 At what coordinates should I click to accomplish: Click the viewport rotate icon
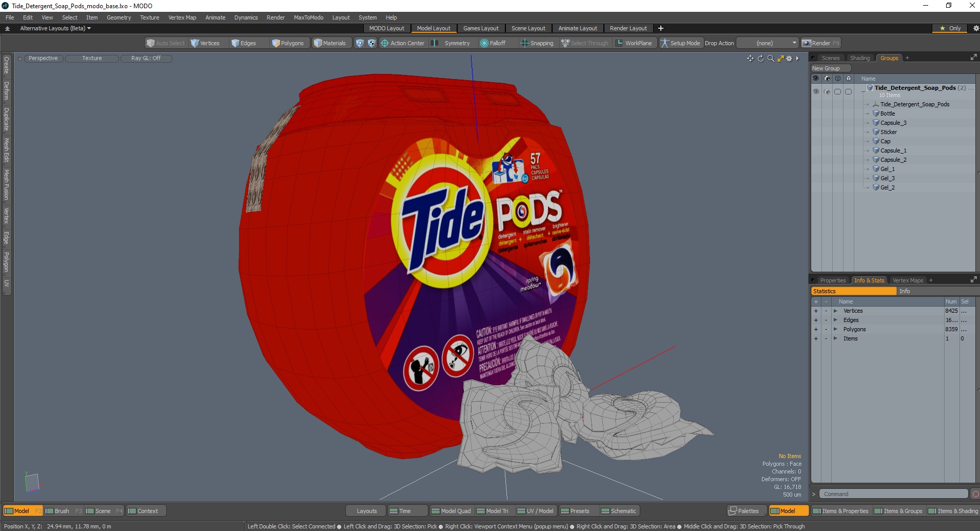[x=760, y=59]
